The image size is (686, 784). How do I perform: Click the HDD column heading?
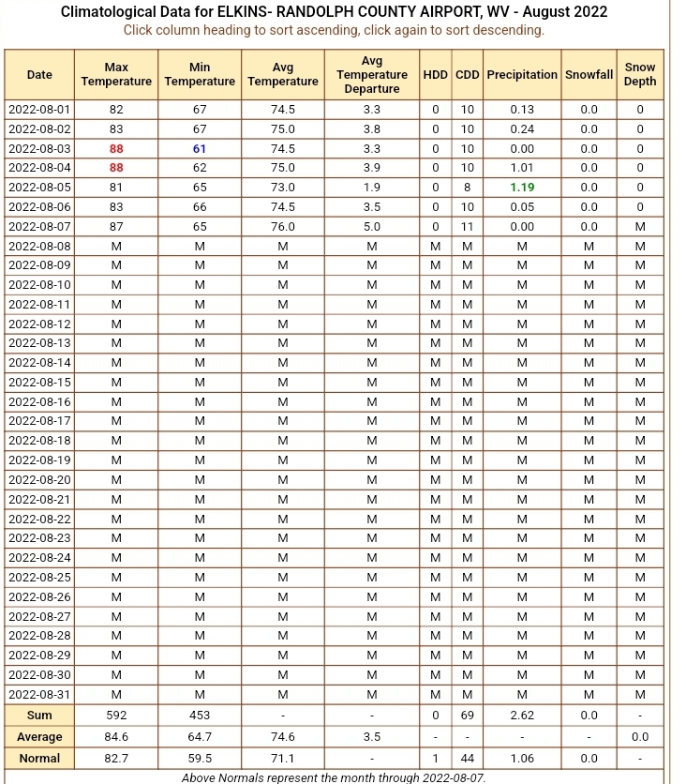(436, 74)
